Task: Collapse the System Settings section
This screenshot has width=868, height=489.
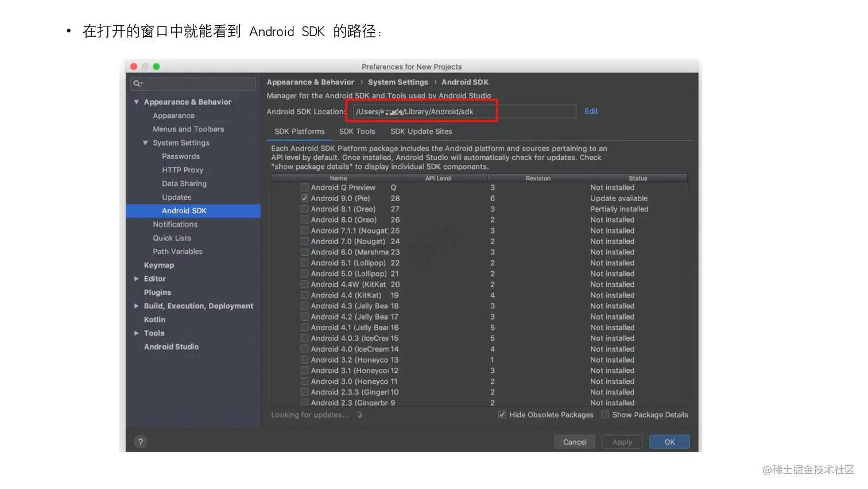Action: [145, 143]
